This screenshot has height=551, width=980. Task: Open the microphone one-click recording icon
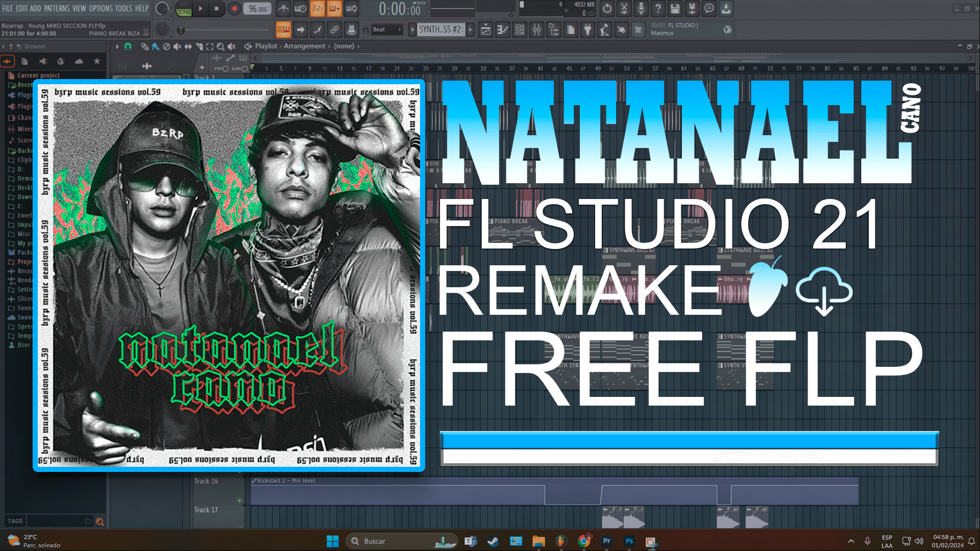[641, 9]
